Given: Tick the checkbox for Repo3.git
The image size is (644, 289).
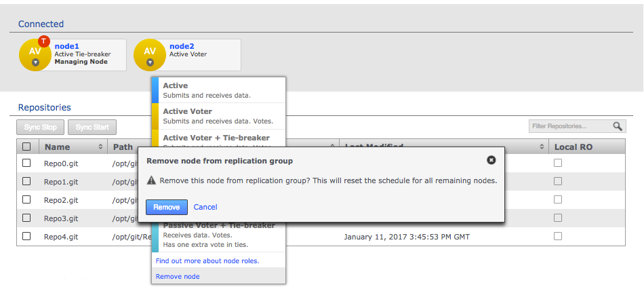Looking at the screenshot, I should point(26,218).
